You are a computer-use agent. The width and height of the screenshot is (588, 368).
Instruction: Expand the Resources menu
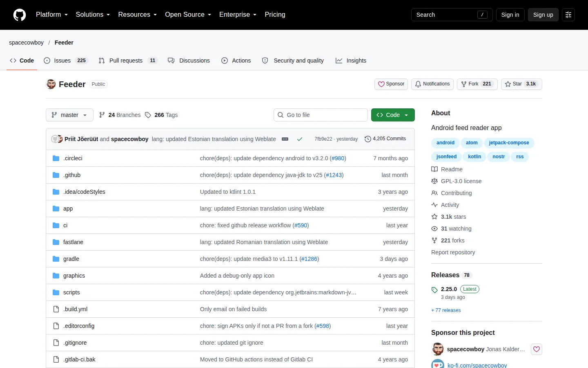(137, 15)
